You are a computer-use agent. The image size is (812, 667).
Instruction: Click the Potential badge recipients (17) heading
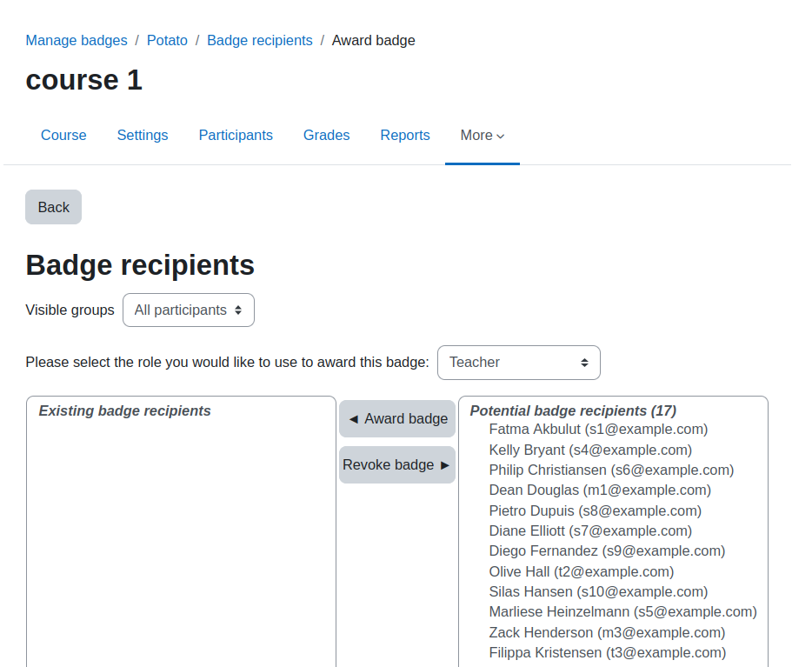click(573, 411)
